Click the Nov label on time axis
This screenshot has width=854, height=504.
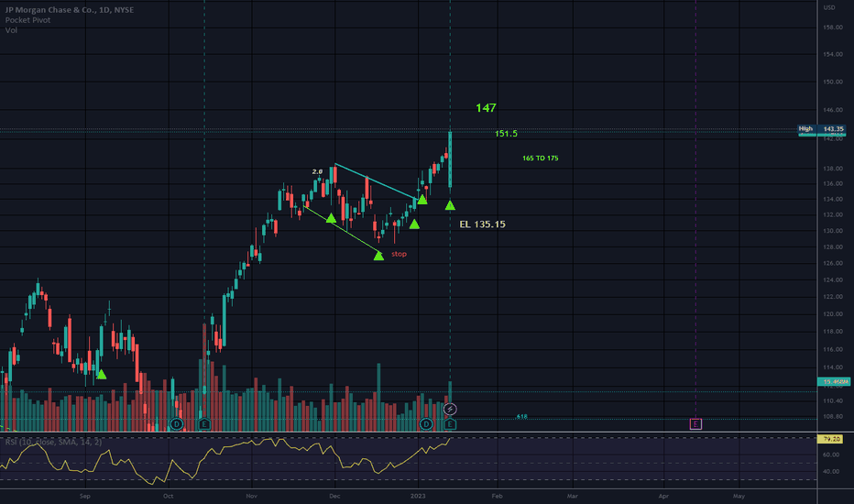[252, 497]
